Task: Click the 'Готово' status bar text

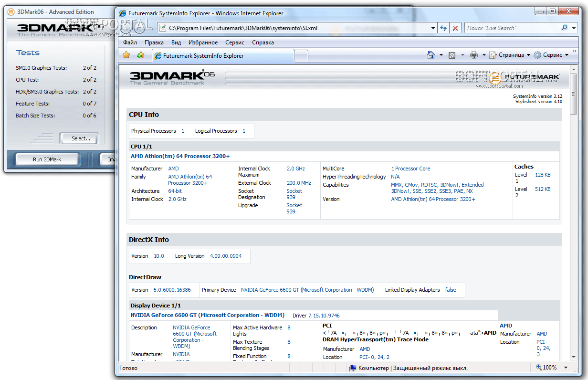Action: click(128, 368)
